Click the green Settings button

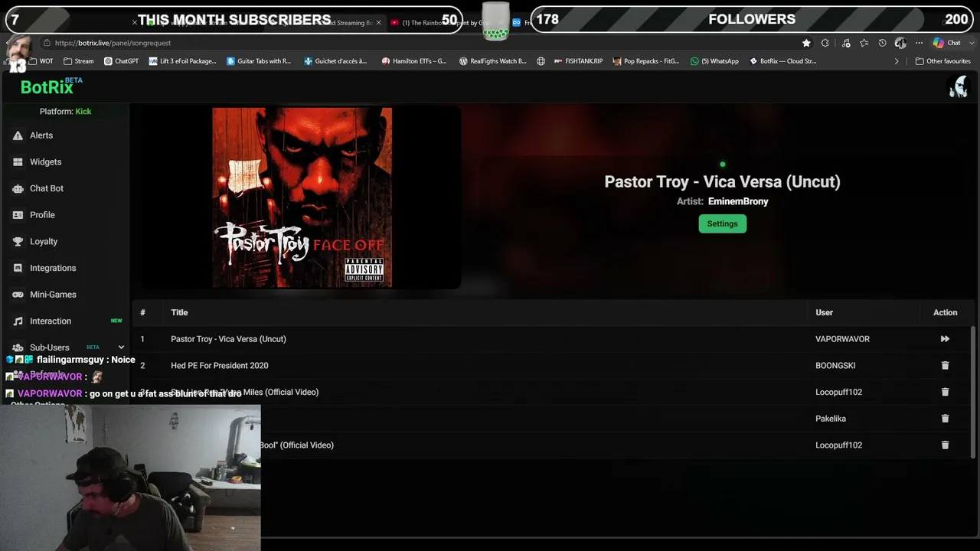(722, 223)
